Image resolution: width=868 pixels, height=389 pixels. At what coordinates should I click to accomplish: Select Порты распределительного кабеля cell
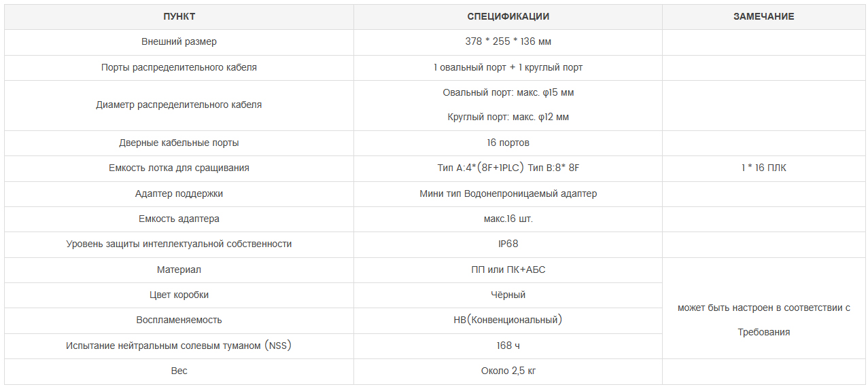[179, 67]
